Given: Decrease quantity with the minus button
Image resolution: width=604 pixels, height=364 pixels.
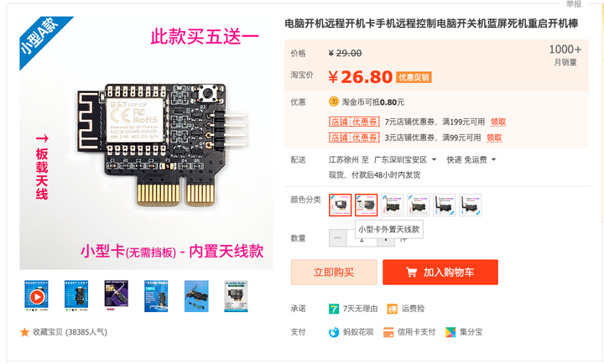Looking at the screenshot, I should tap(337, 237).
